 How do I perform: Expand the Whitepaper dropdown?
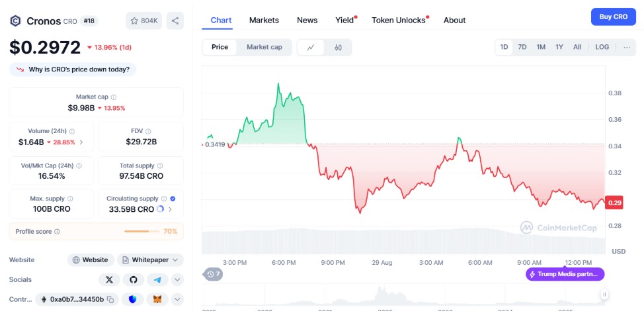click(175, 260)
